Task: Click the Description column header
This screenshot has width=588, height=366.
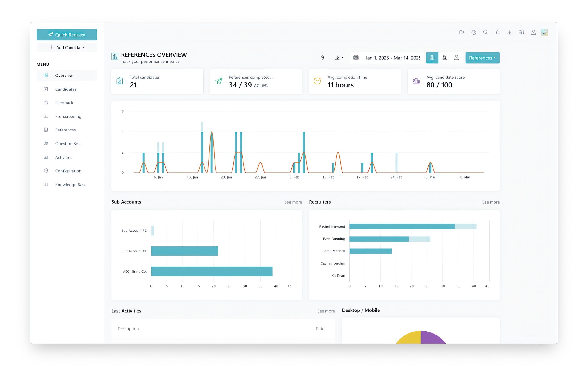Action: click(128, 329)
